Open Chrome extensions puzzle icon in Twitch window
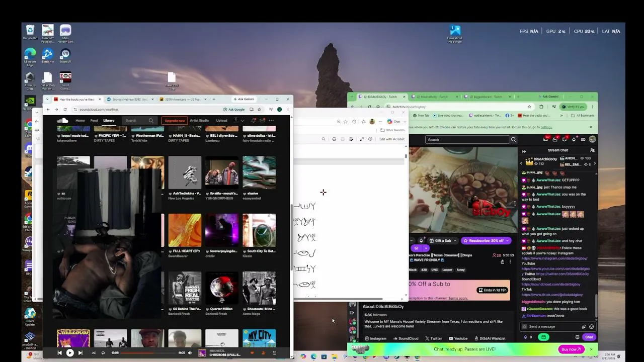The height and width of the screenshot is (362, 644). pyautogui.click(x=541, y=107)
